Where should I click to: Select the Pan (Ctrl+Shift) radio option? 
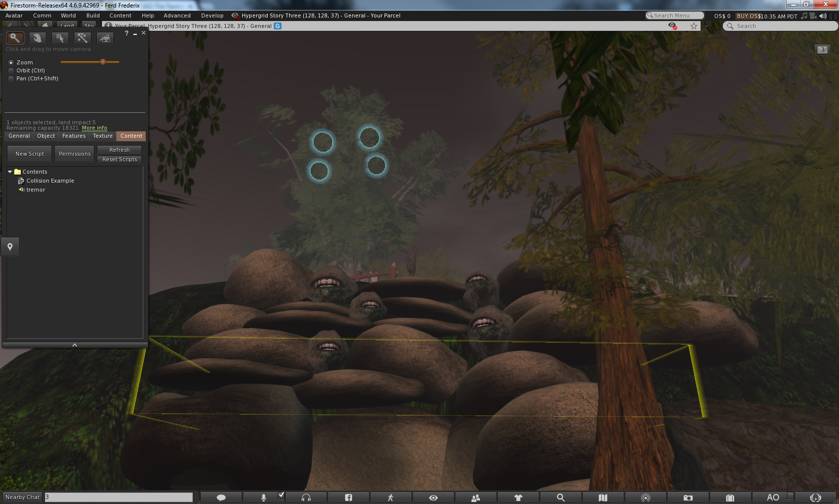pyautogui.click(x=11, y=79)
